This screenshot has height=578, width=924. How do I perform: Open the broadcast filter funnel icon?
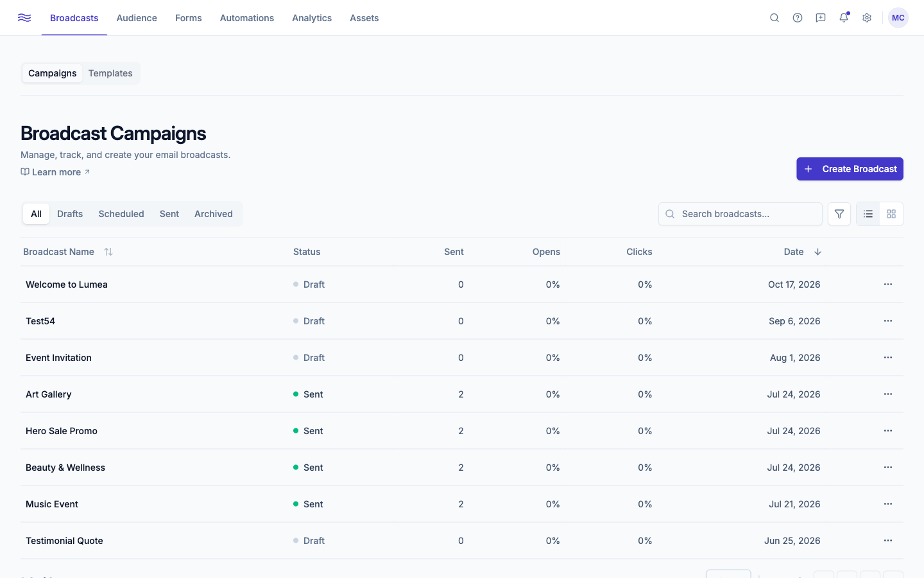[839, 214]
